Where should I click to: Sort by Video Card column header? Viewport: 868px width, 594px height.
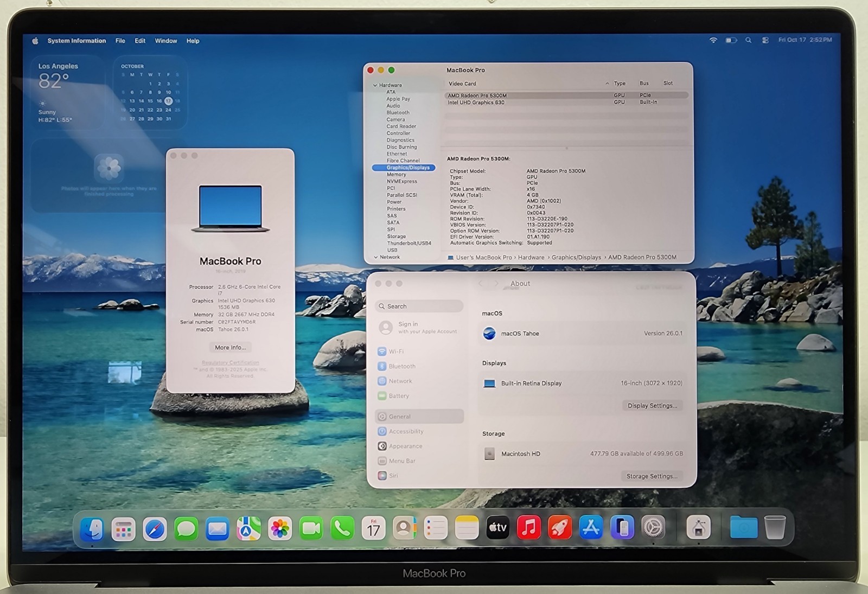[x=462, y=84]
